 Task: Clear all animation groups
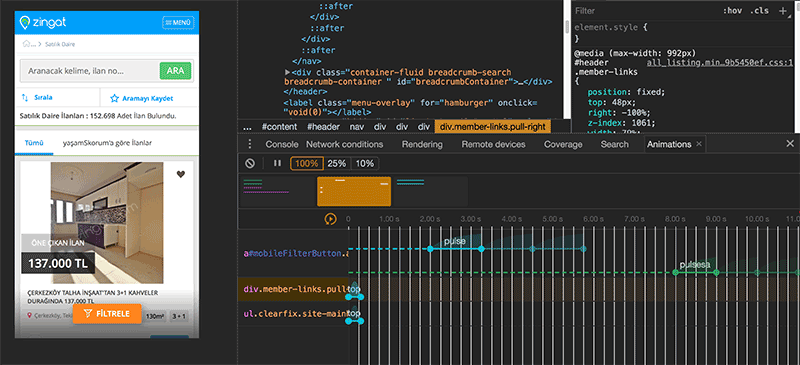pyautogui.click(x=249, y=163)
